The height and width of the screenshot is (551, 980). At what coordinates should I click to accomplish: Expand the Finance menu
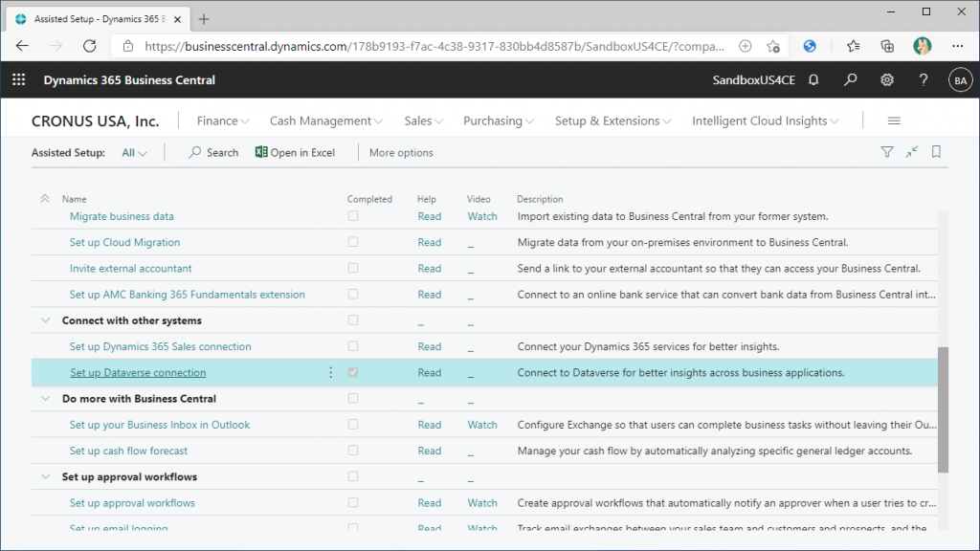point(223,121)
